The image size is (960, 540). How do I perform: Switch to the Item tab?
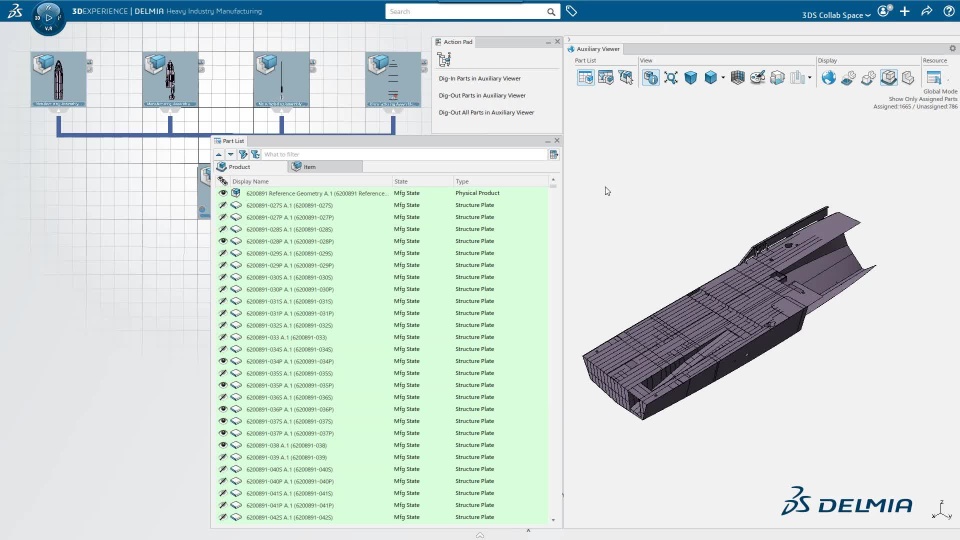[325, 167]
